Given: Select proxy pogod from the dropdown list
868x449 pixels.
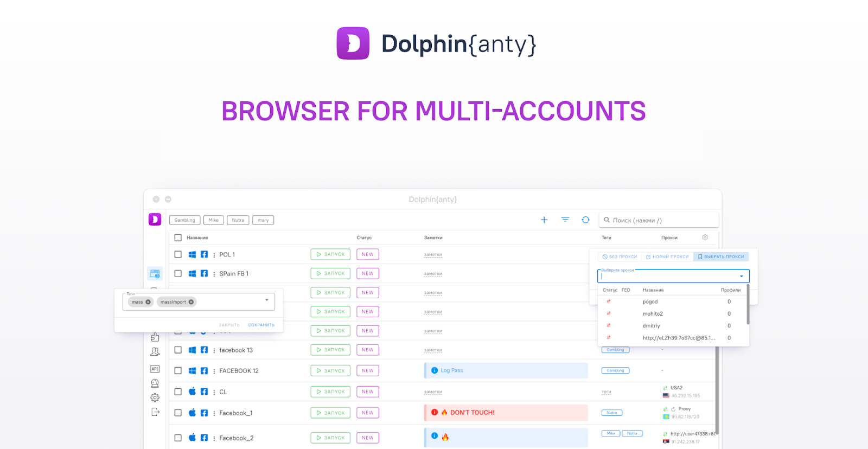Looking at the screenshot, I should pyautogui.click(x=672, y=302).
